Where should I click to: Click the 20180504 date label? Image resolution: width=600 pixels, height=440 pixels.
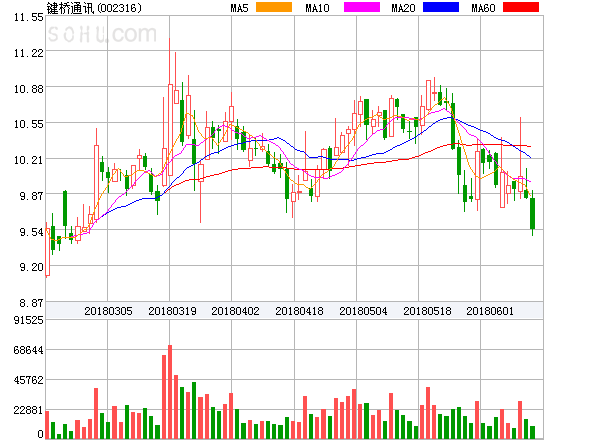click(363, 311)
